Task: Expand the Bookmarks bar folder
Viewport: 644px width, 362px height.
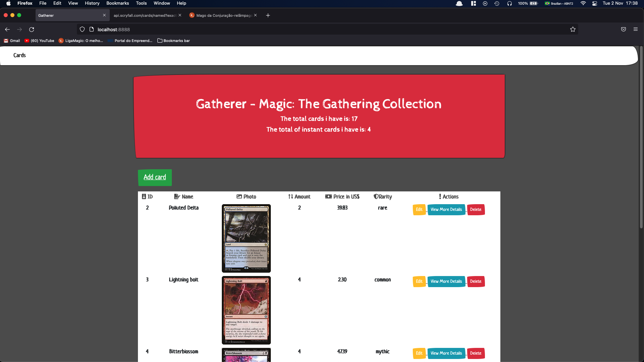Action: [174, 41]
